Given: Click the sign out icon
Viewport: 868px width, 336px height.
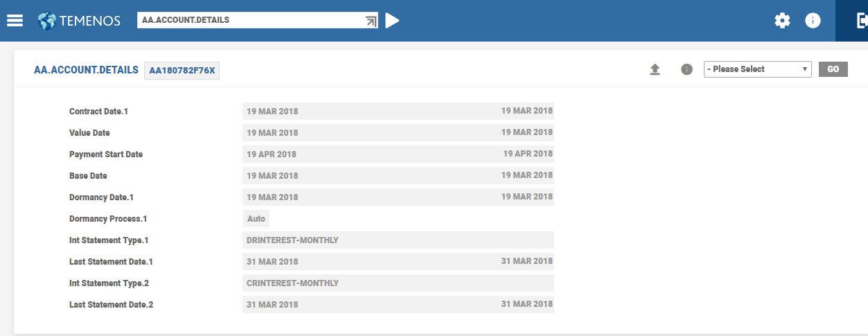Looking at the screenshot, I should (862, 21).
